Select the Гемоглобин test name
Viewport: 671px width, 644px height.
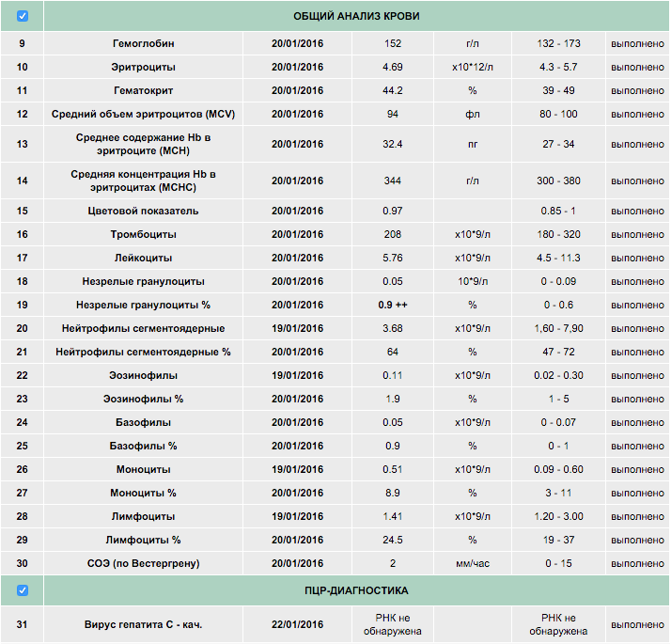pos(144,43)
